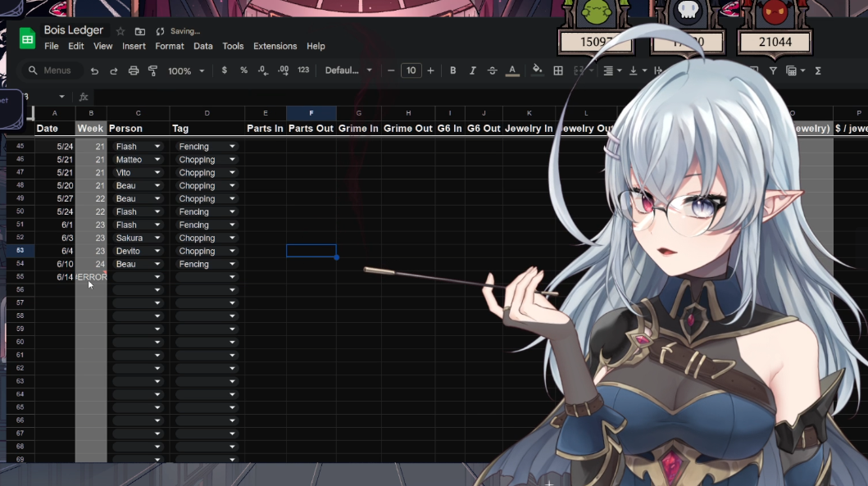Click the formula bar fx area
The height and width of the screenshot is (486, 868).
click(84, 97)
